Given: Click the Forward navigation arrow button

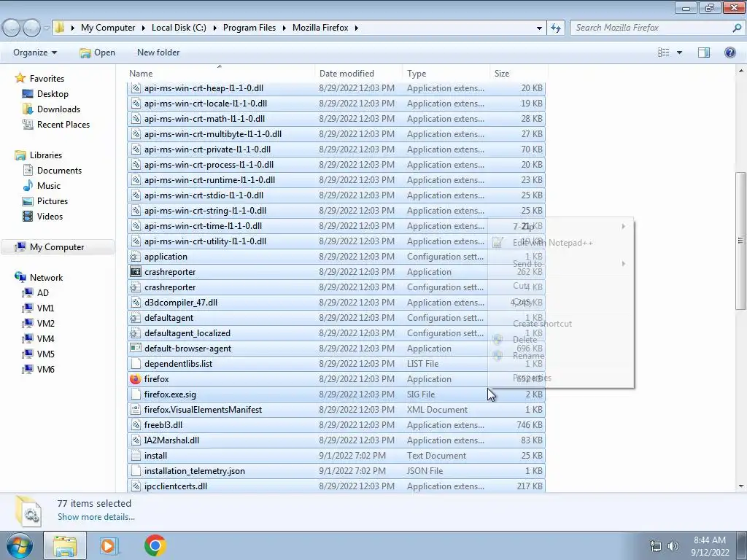Looking at the screenshot, I should [32, 28].
